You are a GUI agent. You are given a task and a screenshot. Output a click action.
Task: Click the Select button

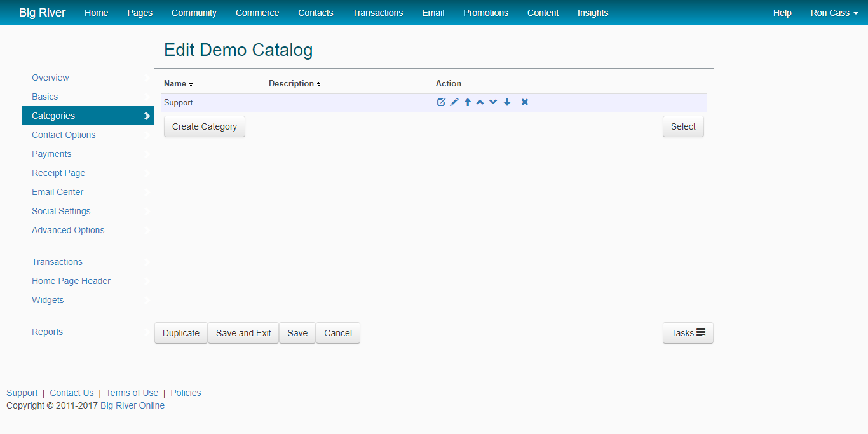pyautogui.click(x=683, y=126)
